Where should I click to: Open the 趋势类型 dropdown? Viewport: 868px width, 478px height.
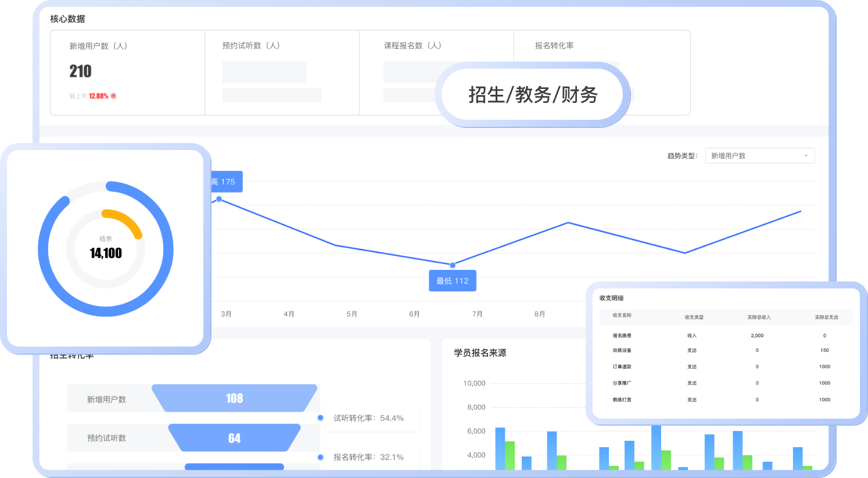(x=759, y=156)
